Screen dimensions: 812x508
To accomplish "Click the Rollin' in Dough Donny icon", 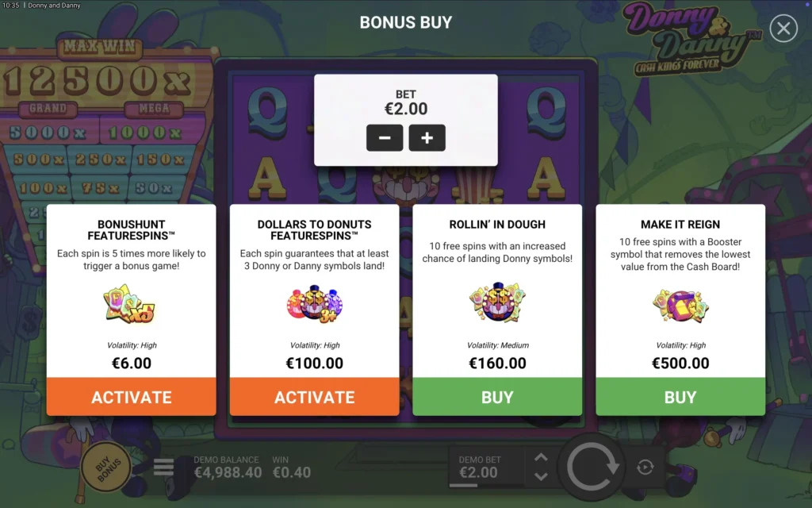I will point(497,302).
